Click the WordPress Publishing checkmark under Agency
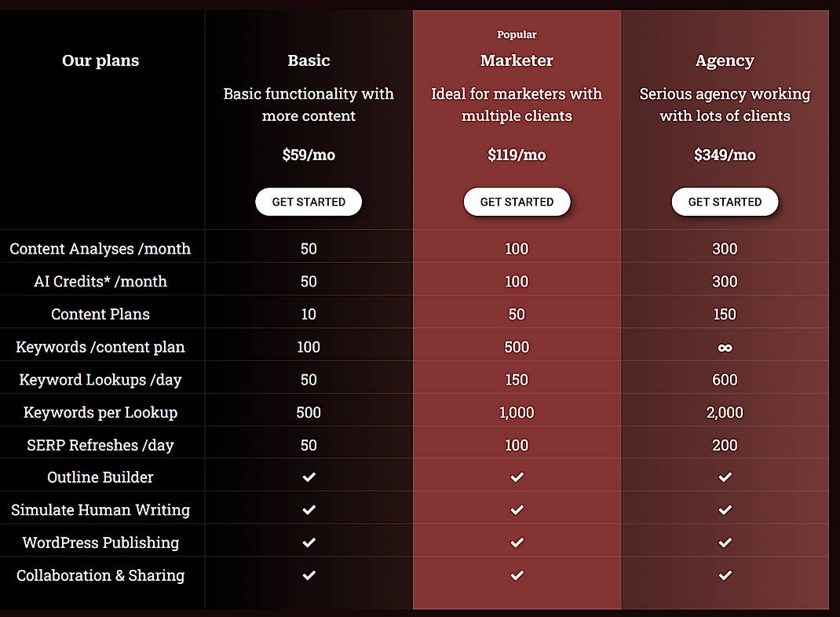840x617 pixels. click(725, 542)
